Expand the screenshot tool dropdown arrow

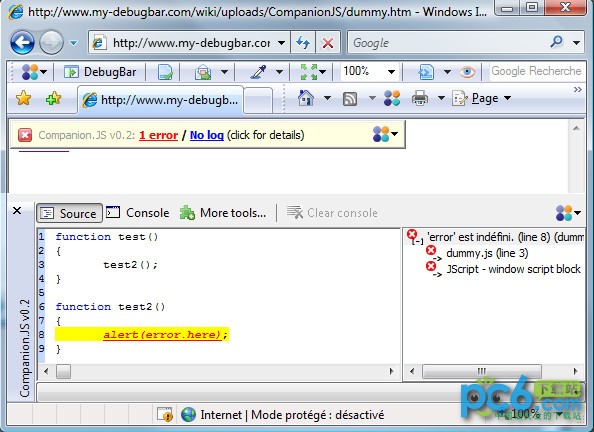coord(224,72)
